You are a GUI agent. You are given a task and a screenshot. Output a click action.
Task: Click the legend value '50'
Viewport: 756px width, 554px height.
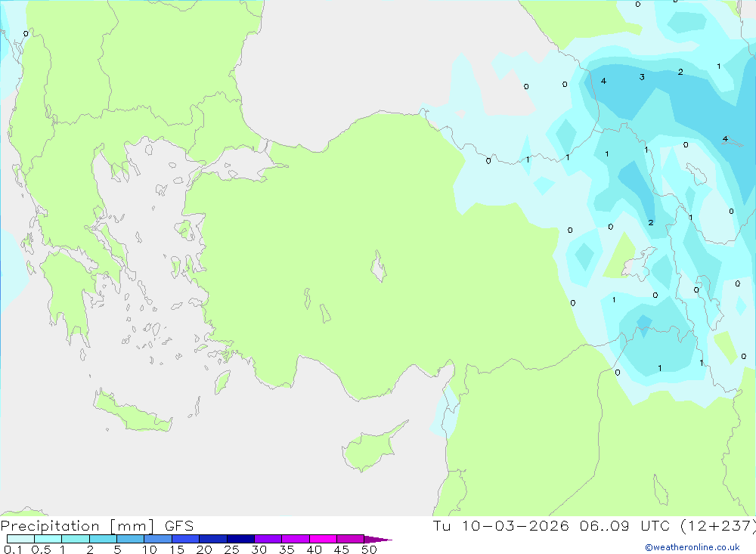pos(369,549)
